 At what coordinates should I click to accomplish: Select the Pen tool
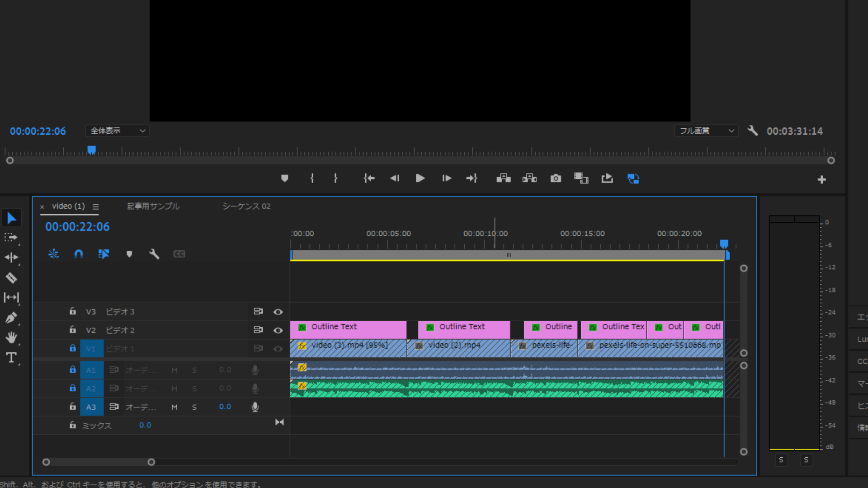(11, 318)
